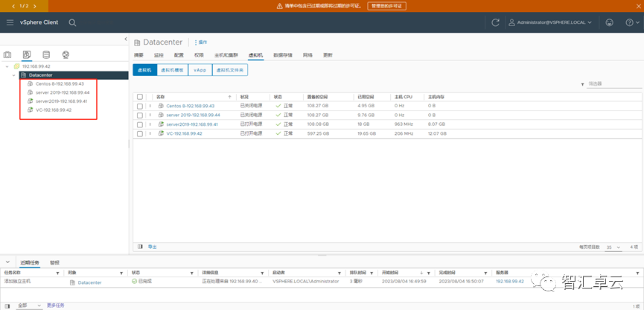Click the search magnifier icon
This screenshot has width=644, height=310.
click(72, 22)
